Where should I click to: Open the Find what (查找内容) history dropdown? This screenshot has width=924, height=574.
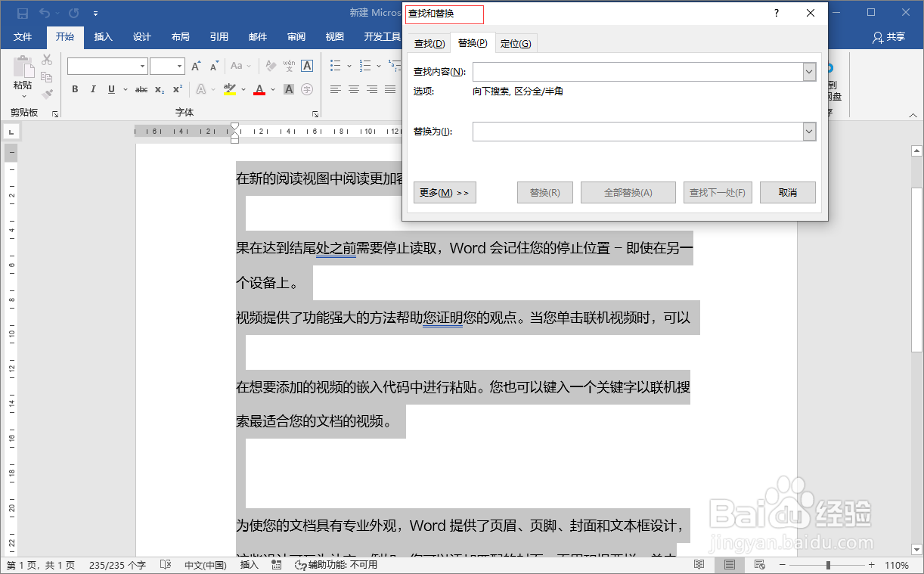[x=809, y=72]
